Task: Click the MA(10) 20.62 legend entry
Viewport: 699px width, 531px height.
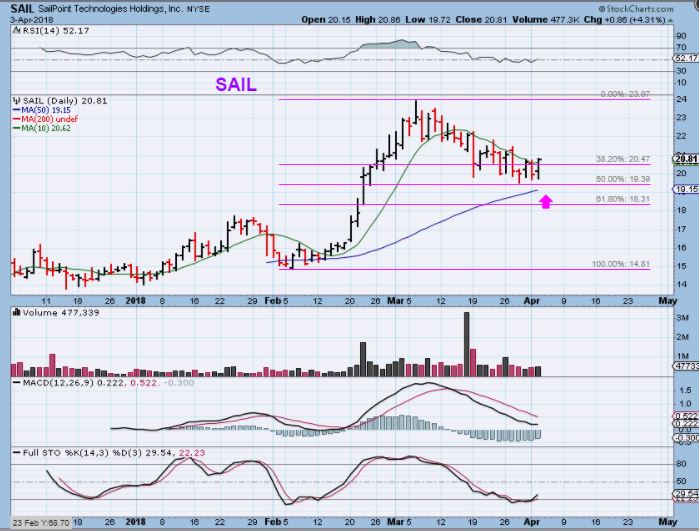Action: click(x=42, y=128)
